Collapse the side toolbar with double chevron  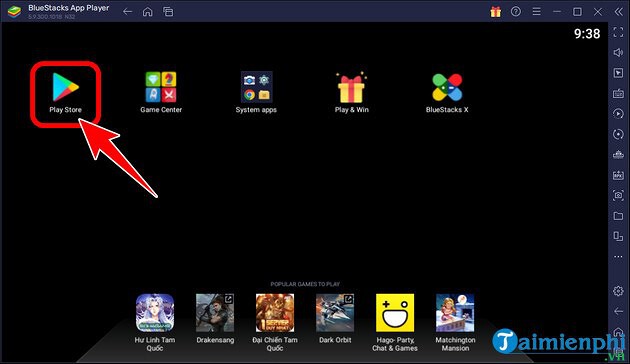pos(618,12)
